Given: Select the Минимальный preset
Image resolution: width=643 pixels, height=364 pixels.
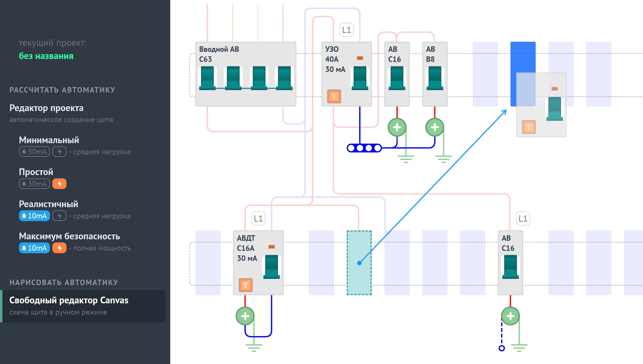Looking at the screenshot, I should pos(49,140).
